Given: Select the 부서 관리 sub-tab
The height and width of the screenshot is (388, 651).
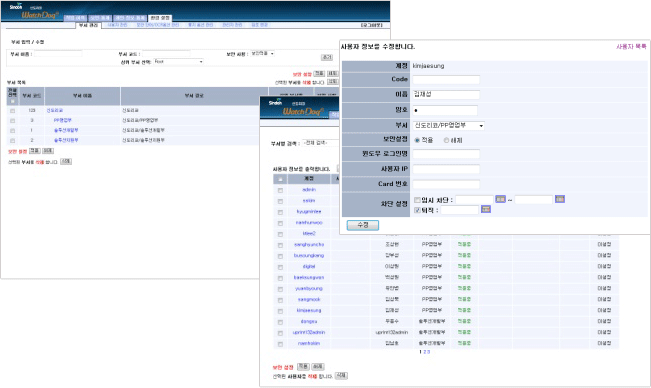Looking at the screenshot, I should [x=88, y=25].
